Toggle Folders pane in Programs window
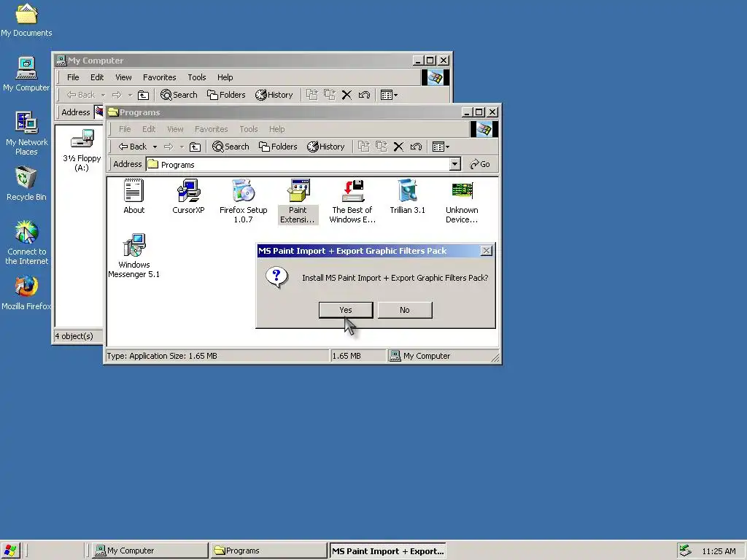Image resolution: width=747 pixels, height=560 pixels. click(x=278, y=147)
